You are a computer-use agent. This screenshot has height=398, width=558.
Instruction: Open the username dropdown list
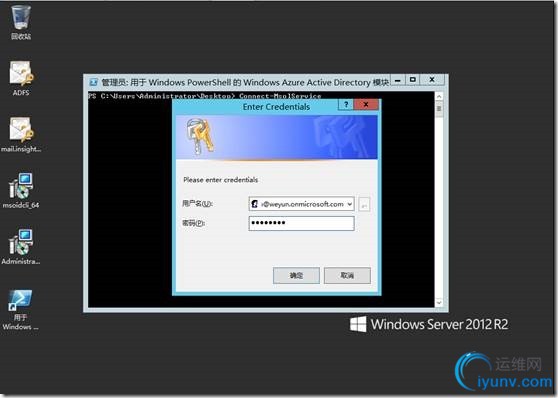[349, 204]
